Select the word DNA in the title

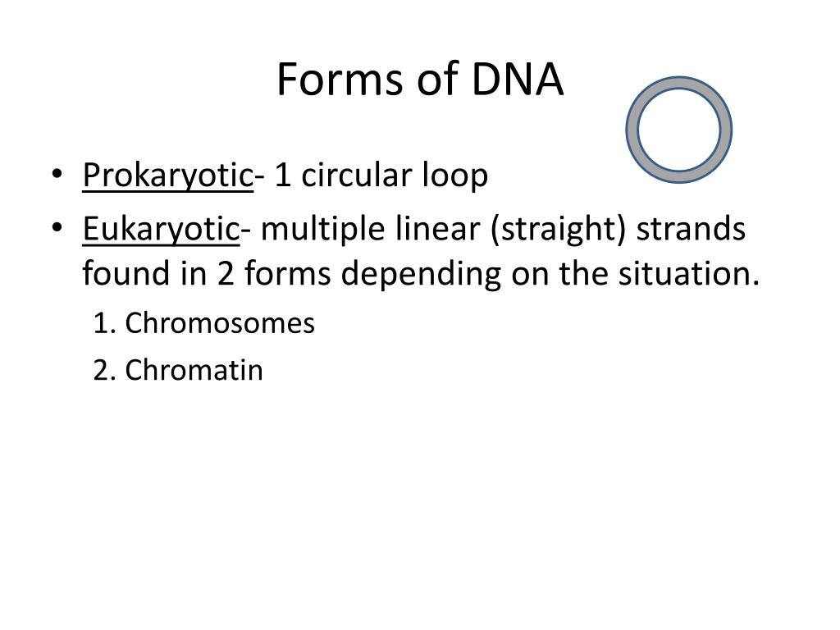pyautogui.click(x=518, y=80)
